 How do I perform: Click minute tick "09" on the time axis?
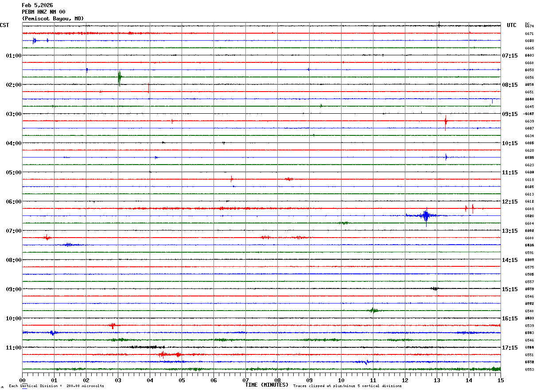click(309, 380)
